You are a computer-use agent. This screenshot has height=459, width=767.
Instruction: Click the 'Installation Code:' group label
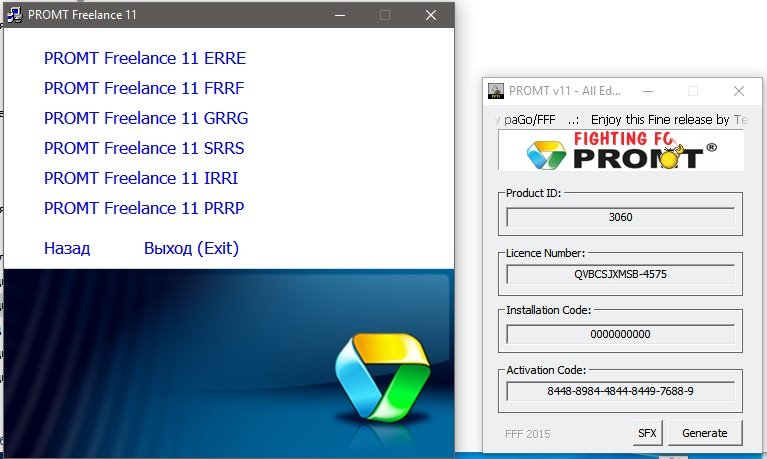pos(548,310)
